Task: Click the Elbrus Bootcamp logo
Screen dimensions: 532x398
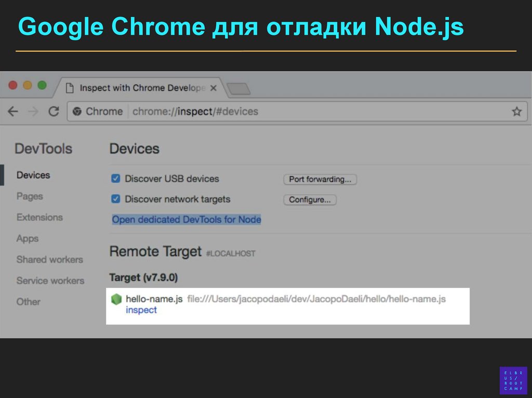Action: 513,380
